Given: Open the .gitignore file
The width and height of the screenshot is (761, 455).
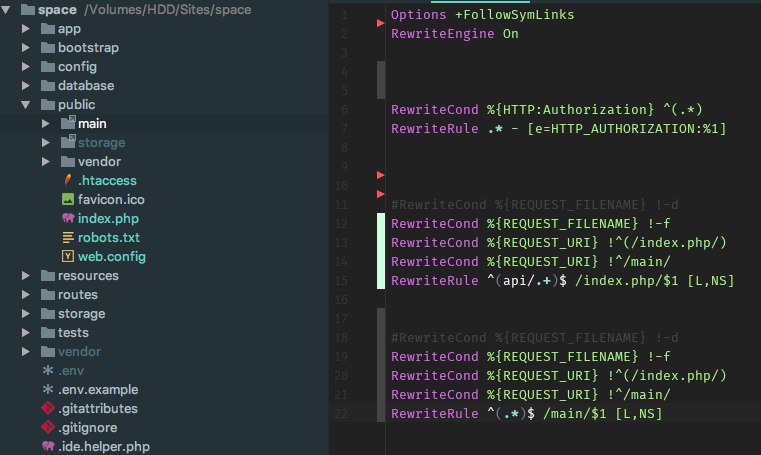Looking at the screenshot, I should point(87,428).
